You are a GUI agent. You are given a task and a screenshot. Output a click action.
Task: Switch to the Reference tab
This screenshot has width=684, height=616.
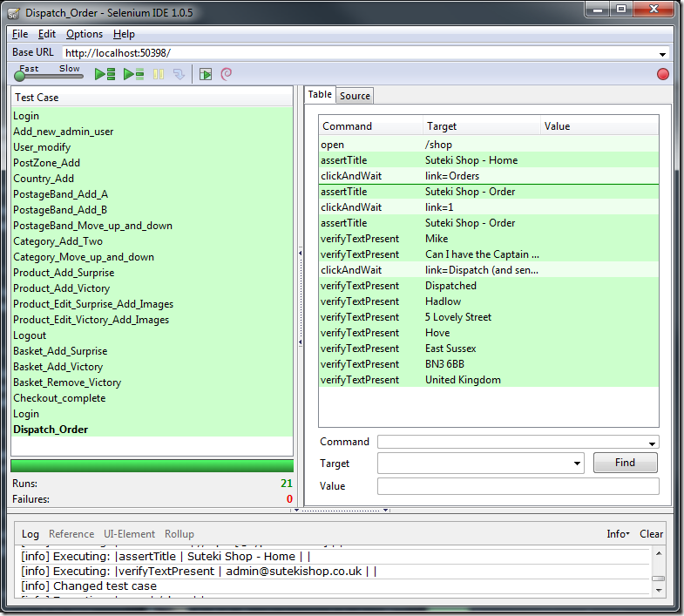click(71, 534)
